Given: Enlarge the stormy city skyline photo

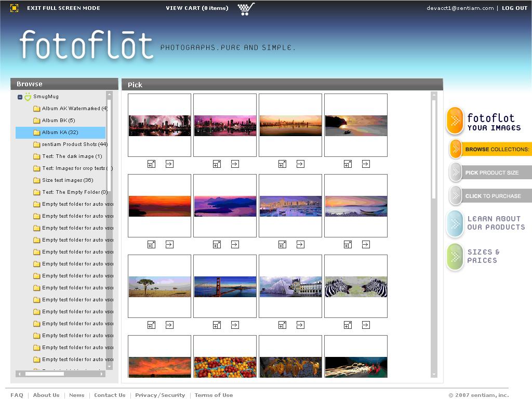Looking at the screenshot, I should (151, 164).
